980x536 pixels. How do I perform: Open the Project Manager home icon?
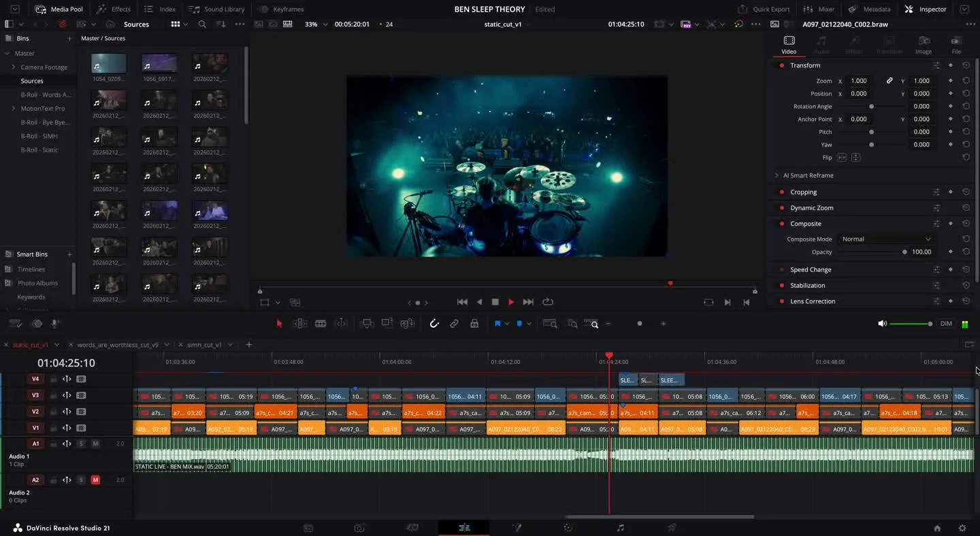[937, 528]
